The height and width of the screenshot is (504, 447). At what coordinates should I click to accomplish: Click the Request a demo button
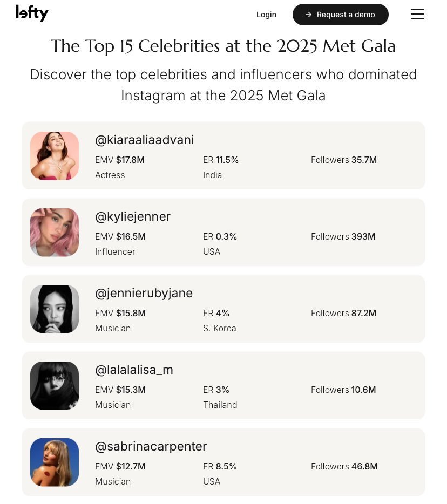click(x=340, y=15)
